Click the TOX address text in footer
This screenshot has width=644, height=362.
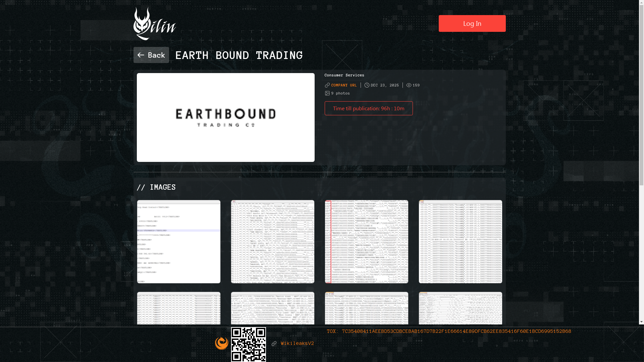(449, 331)
